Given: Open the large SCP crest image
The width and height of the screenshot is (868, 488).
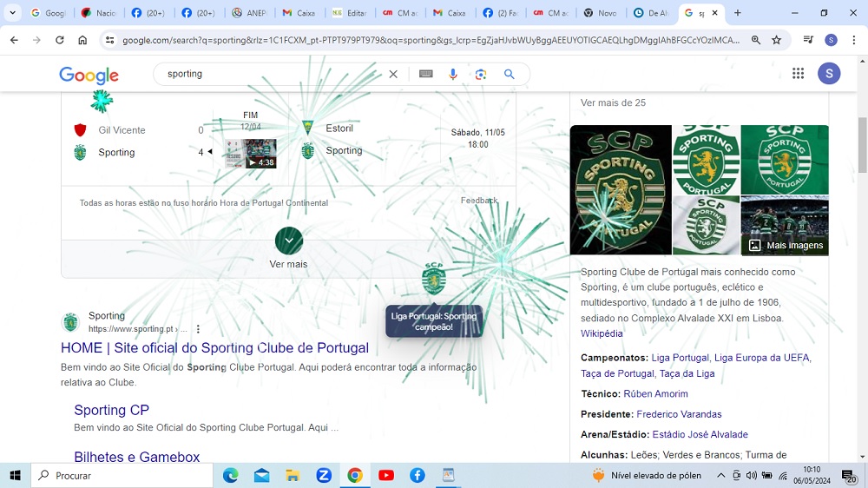Looking at the screenshot, I should pyautogui.click(x=621, y=189).
